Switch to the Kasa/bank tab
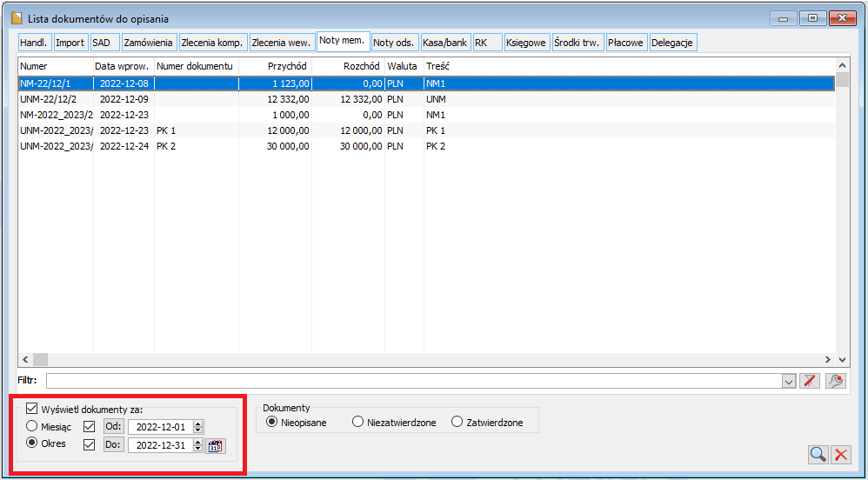Screen dimensions: 868x480 (x=444, y=43)
